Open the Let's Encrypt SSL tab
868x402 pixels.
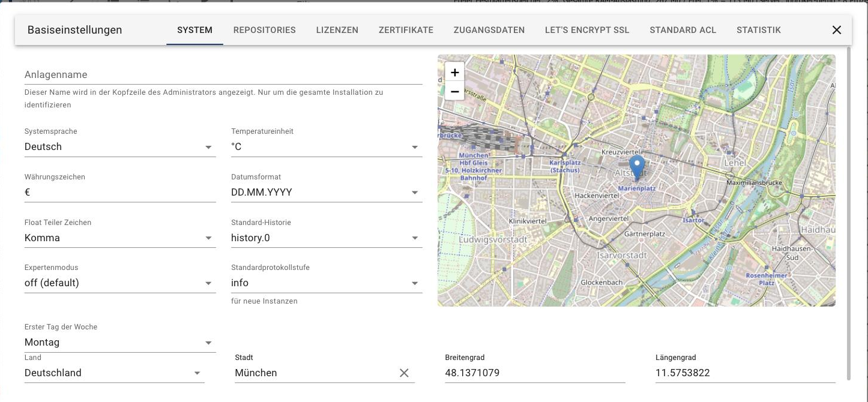pos(587,30)
